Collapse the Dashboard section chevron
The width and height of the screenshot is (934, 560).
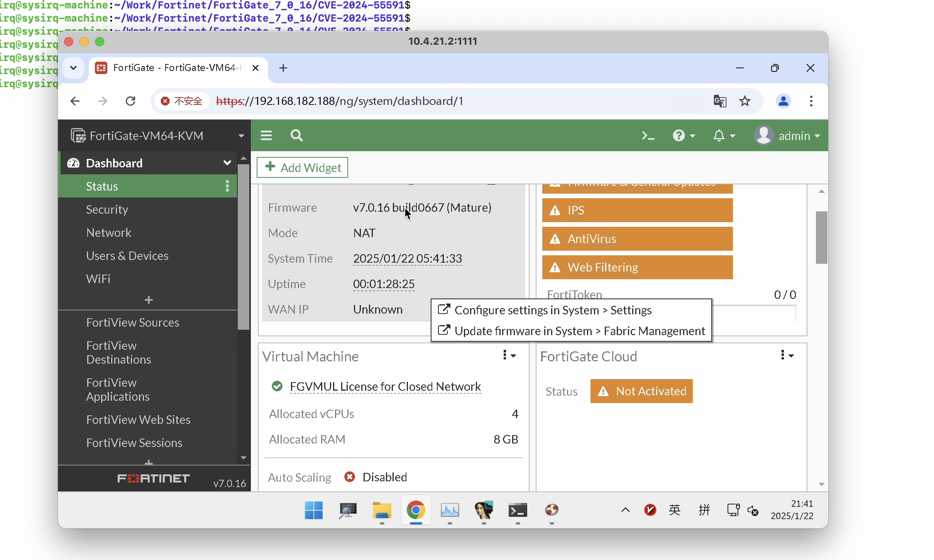tap(227, 163)
